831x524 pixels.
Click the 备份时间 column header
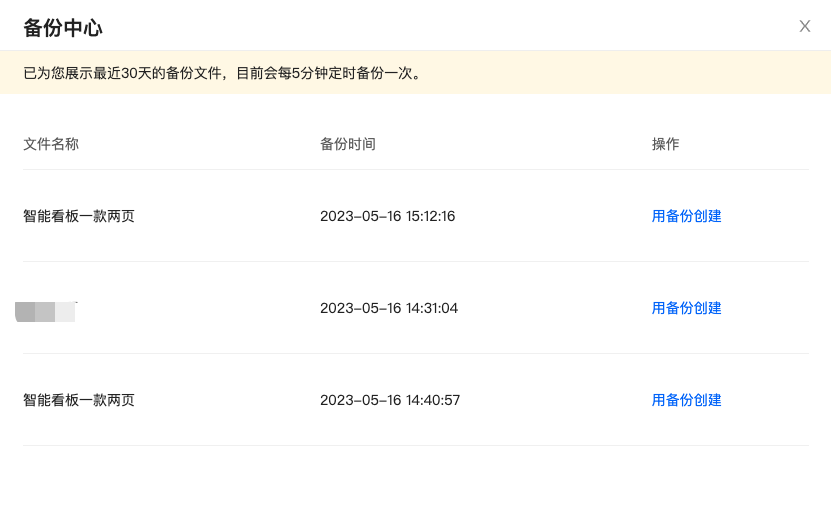[x=348, y=144]
